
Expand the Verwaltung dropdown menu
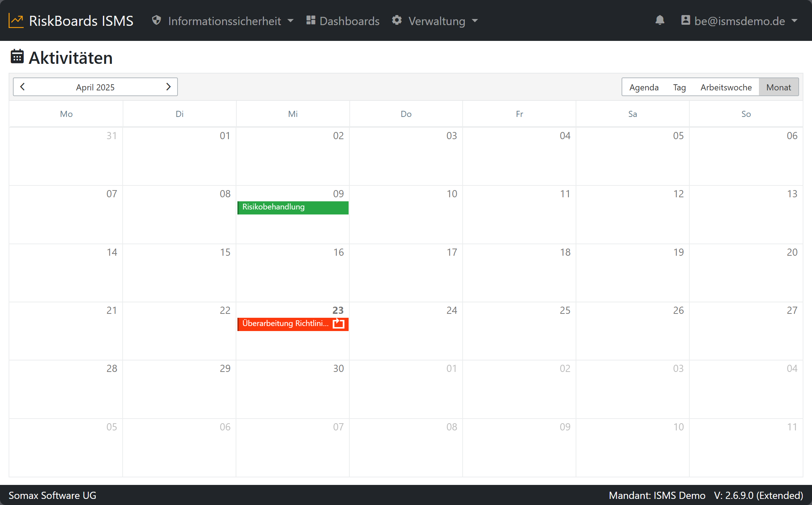(435, 21)
